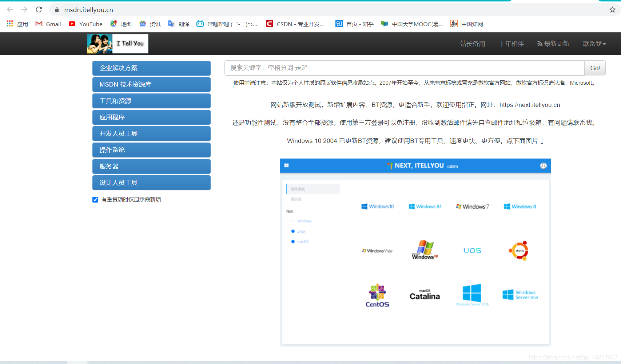The width and height of the screenshot is (621, 364).
Task: Open the apps grid bookmark icon
Action: [10, 24]
